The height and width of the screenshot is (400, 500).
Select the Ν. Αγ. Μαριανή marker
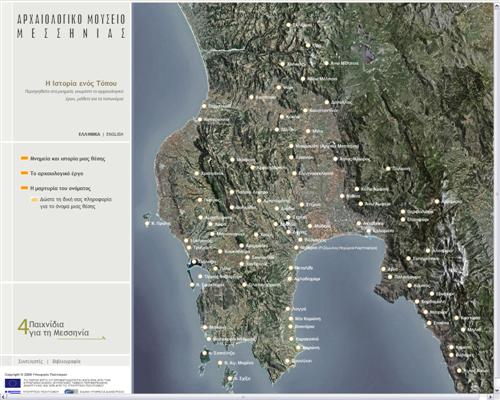click(220, 363)
